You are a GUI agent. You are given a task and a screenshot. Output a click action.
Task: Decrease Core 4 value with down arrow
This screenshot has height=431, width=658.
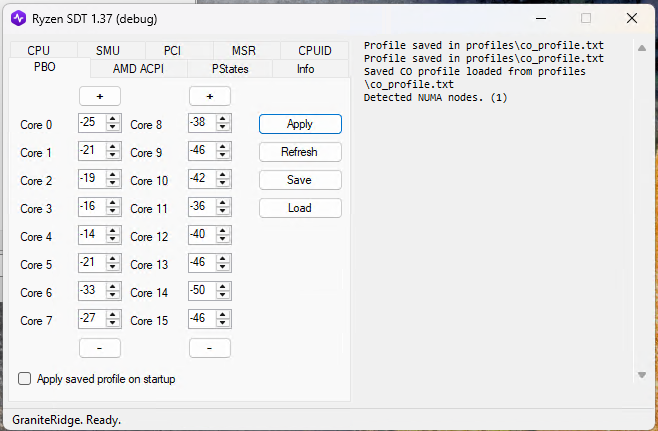[x=112, y=239]
